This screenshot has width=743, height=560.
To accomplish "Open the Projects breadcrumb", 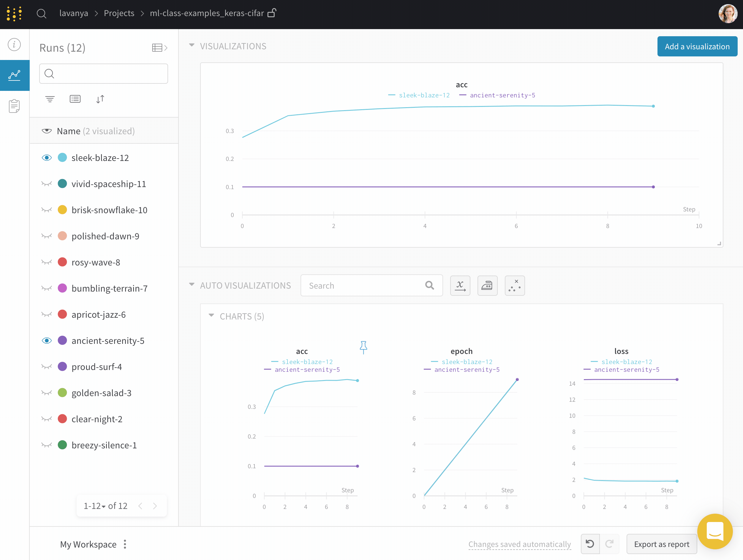I will coord(119,13).
